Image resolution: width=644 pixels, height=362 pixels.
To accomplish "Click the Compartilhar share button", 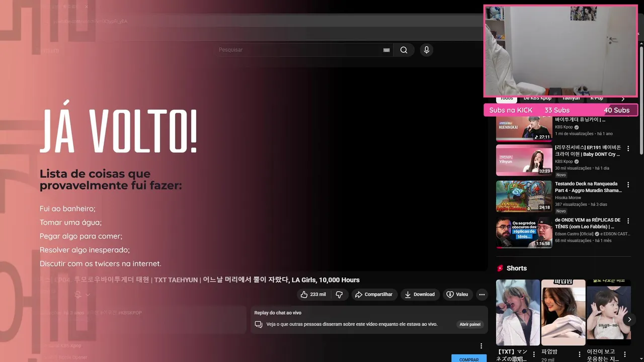I will 373,294.
